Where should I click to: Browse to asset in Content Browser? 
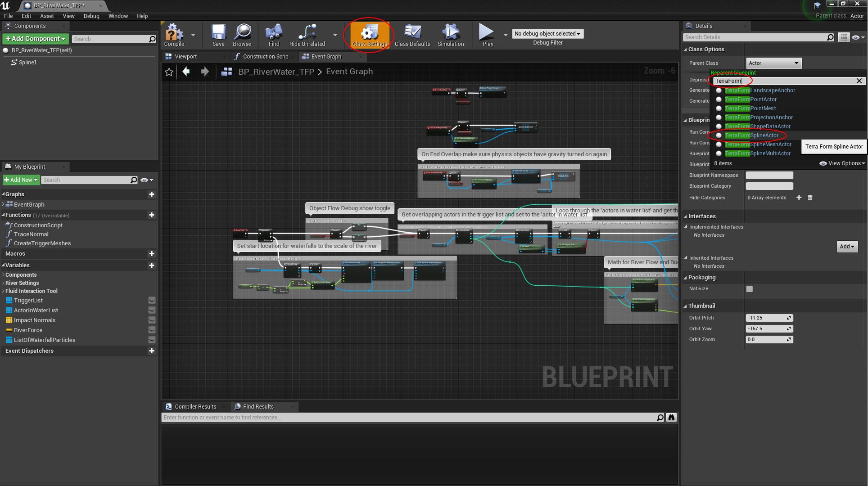[242, 35]
